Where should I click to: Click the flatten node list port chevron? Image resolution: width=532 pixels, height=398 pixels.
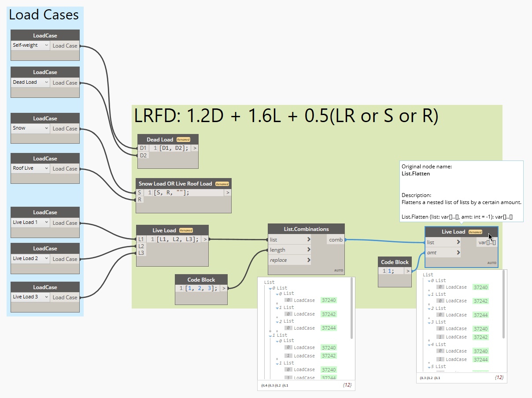[x=458, y=242]
